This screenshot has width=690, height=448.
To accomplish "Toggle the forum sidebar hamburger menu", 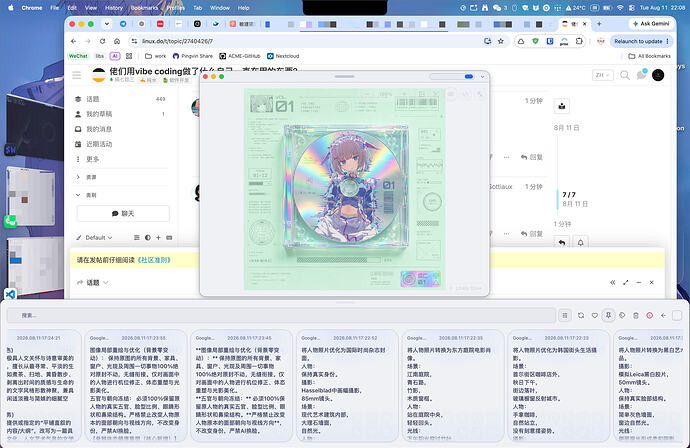I will click(77, 75).
